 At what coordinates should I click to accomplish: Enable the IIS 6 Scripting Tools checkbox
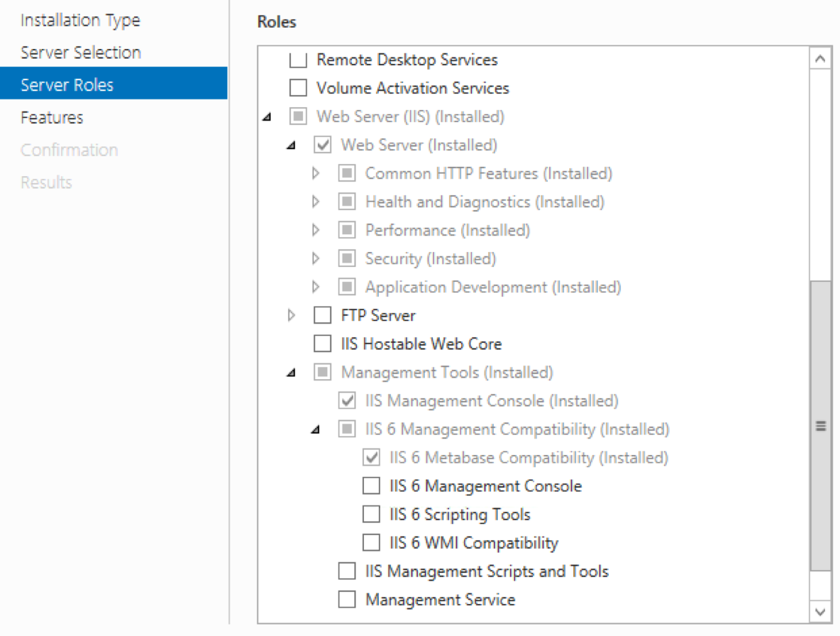click(371, 514)
